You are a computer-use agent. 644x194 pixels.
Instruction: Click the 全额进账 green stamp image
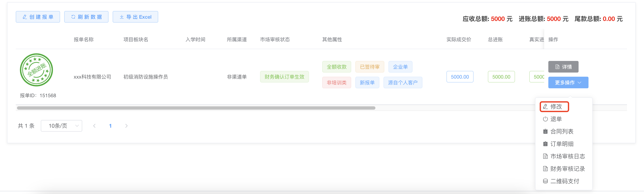[36, 70]
